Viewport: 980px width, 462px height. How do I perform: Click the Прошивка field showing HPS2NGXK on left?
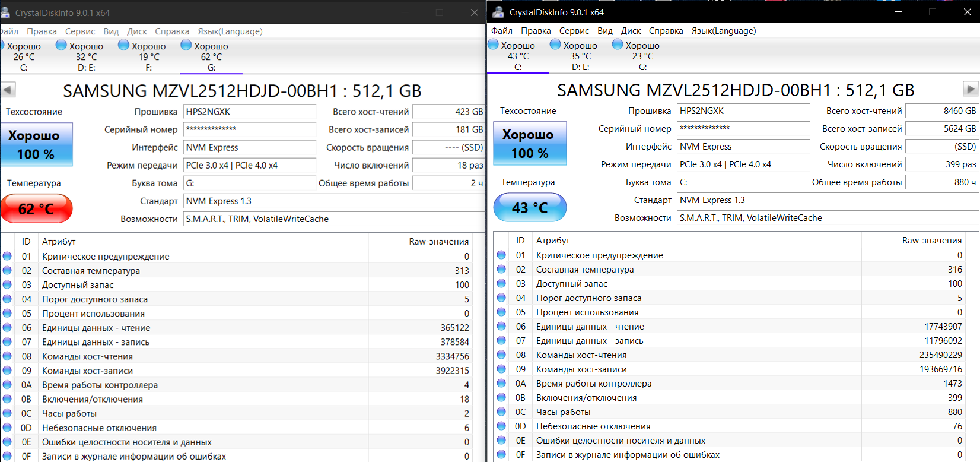pyautogui.click(x=250, y=112)
